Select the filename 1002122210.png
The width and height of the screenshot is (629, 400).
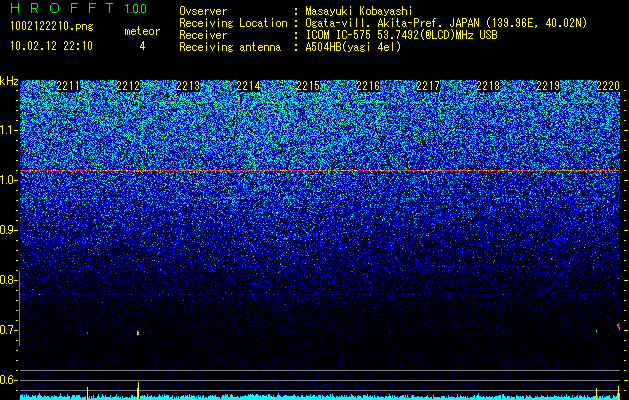52,26
